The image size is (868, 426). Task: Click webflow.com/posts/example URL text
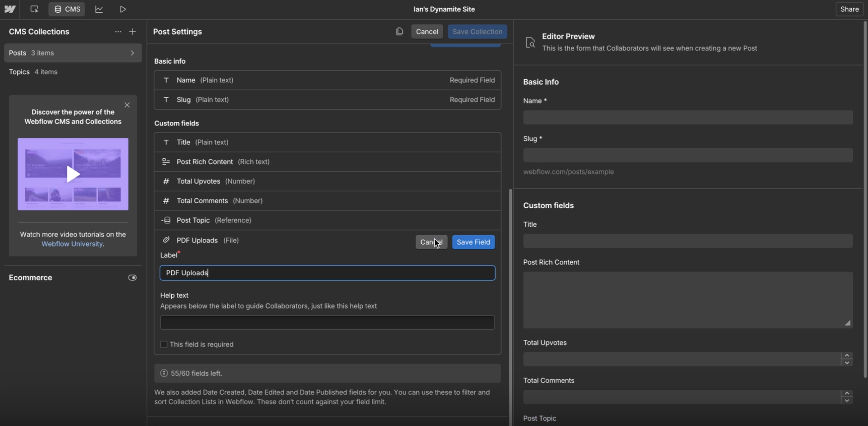[568, 172]
